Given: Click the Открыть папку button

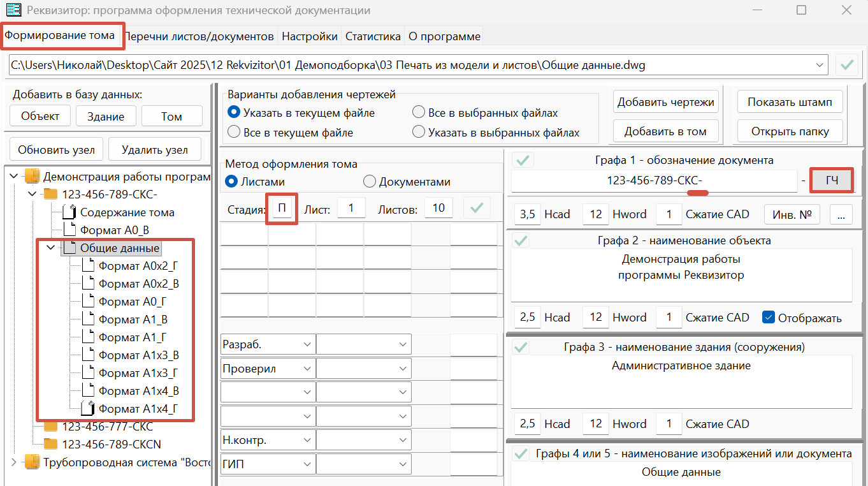Looking at the screenshot, I should (790, 131).
